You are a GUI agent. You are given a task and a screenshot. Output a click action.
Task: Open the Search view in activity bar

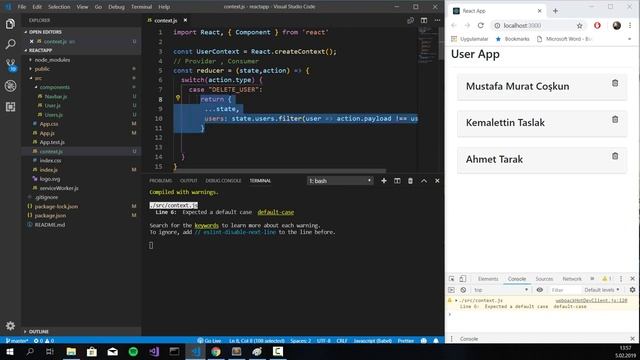tap(10, 44)
